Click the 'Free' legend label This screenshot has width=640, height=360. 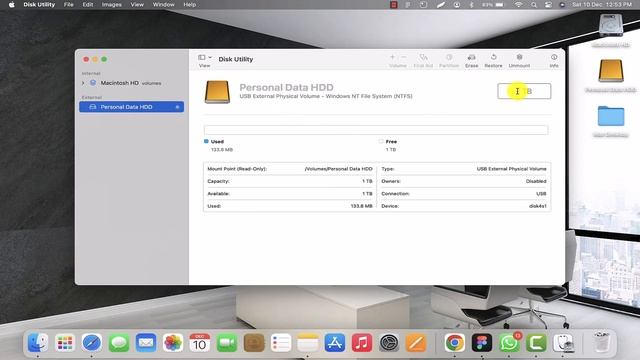pos(391,142)
